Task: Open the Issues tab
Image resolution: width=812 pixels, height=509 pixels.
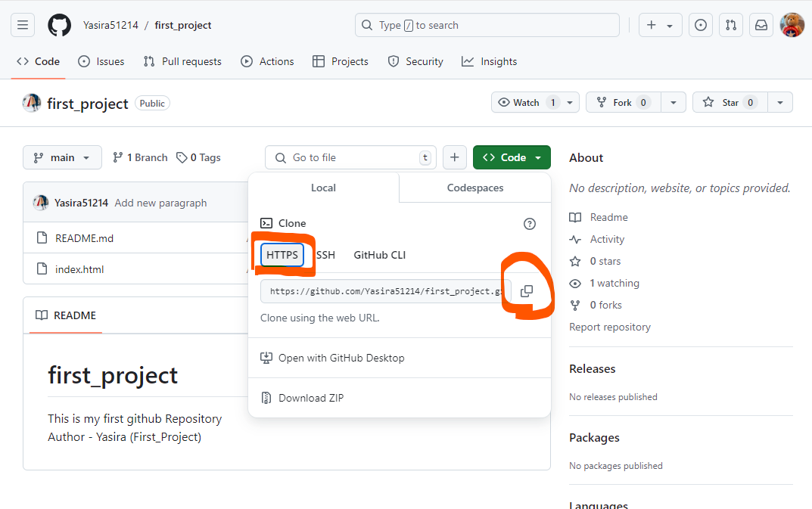Action: [x=101, y=61]
